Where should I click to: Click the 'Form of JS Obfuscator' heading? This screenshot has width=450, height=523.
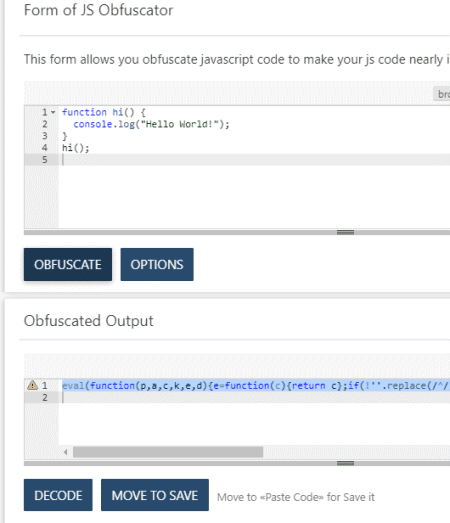pos(98,10)
